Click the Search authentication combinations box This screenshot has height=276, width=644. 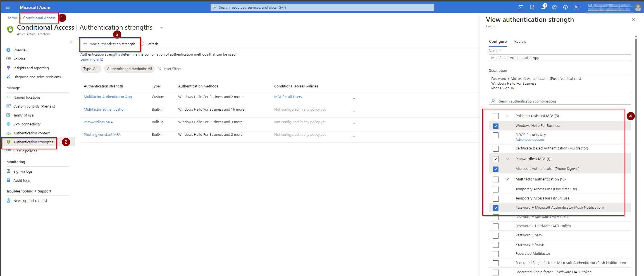[x=560, y=101]
